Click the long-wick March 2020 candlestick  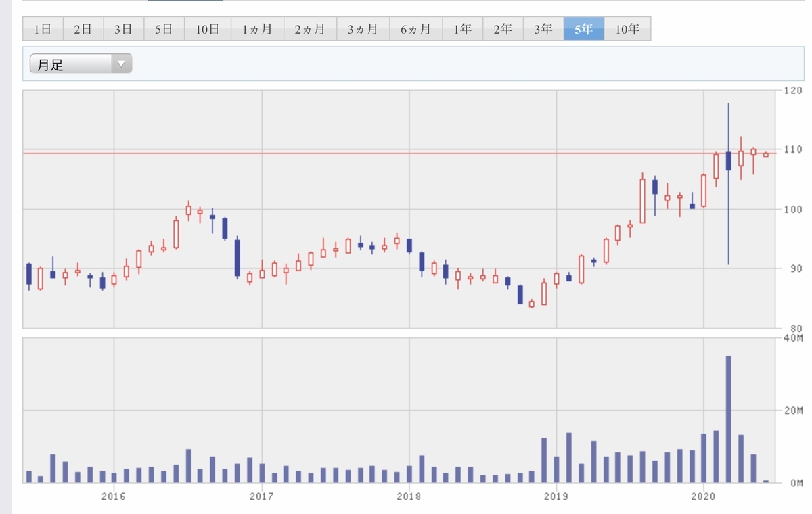729,183
